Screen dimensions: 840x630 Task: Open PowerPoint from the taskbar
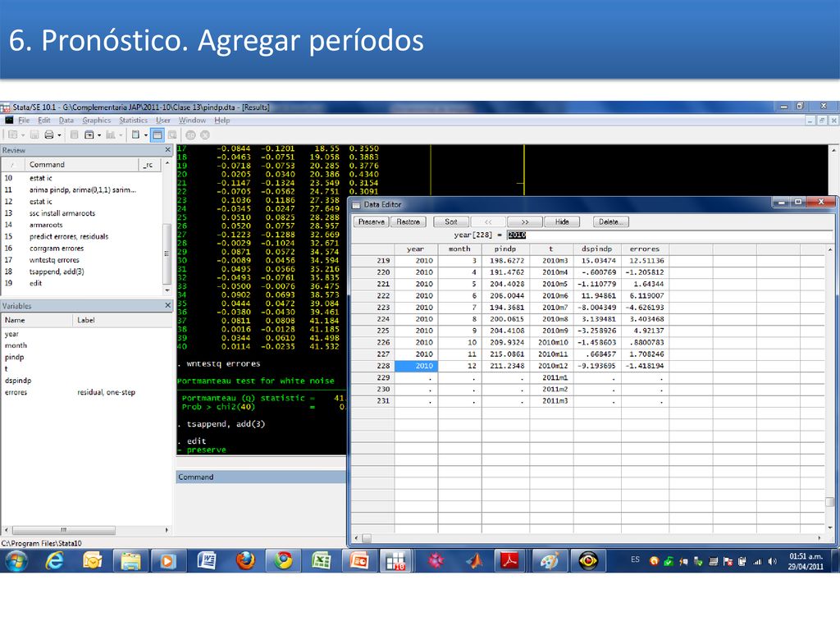click(359, 561)
